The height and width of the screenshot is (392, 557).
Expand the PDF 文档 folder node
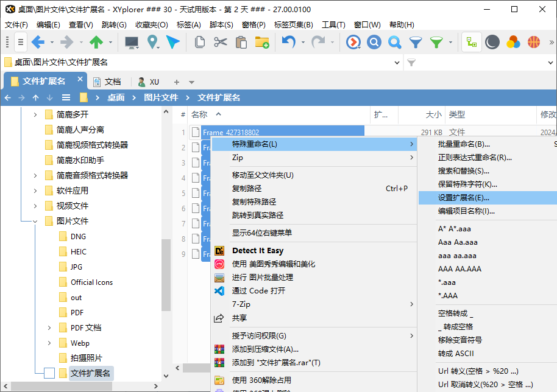[49, 327]
